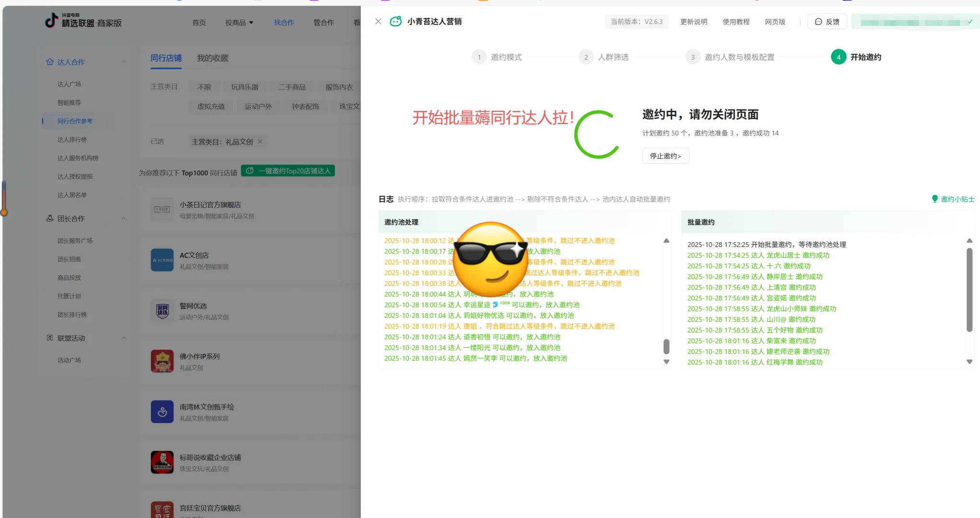Image resolution: width=980 pixels, height=518 pixels.
Task: Select 找合作 in the top navigation
Action: (284, 22)
